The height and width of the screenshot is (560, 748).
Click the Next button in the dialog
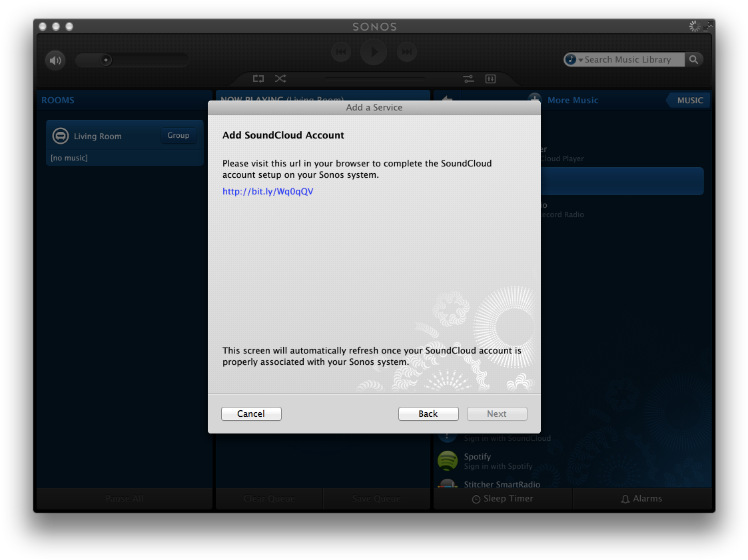click(497, 414)
